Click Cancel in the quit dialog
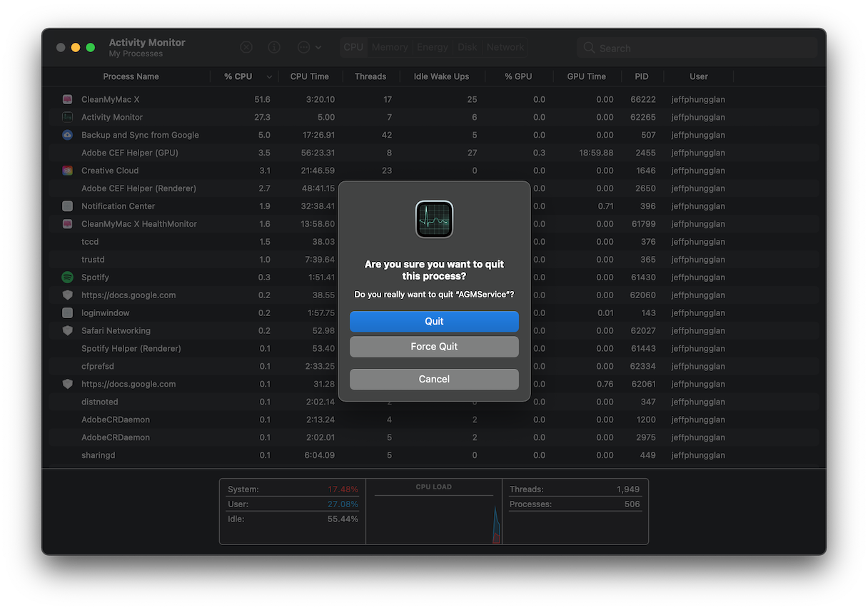 click(434, 379)
